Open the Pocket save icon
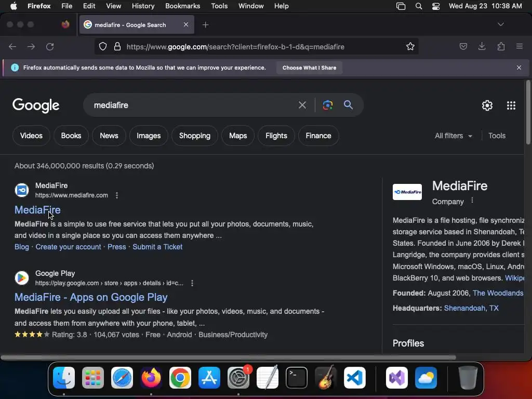Viewport: 532px width, 399px height. (463, 46)
